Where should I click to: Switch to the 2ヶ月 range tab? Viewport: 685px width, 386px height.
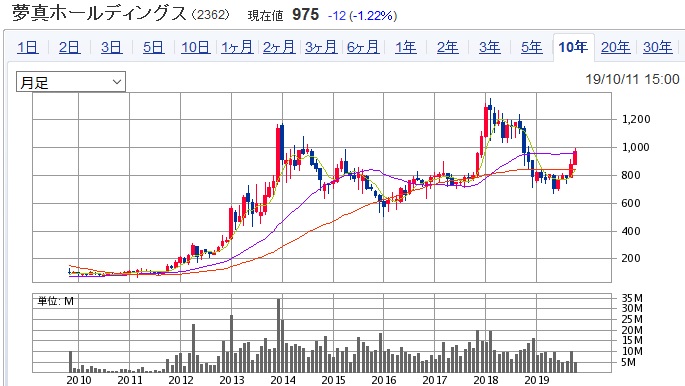[x=279, y=47]
